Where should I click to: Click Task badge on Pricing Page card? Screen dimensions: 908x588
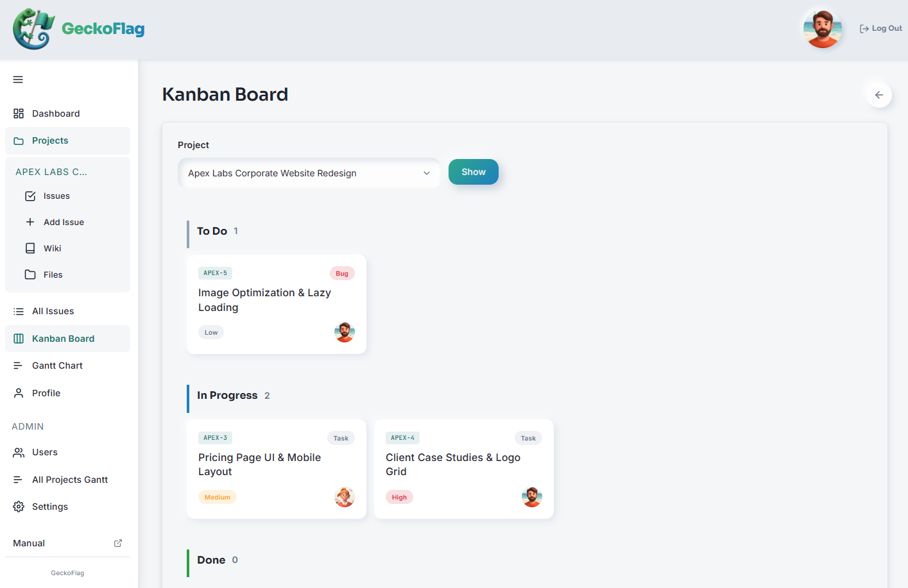[341, 438]
